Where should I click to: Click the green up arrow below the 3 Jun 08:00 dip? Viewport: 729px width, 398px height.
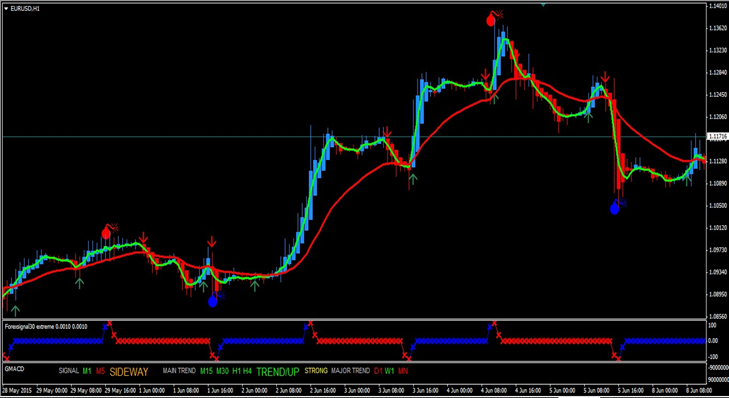[413, 179]
